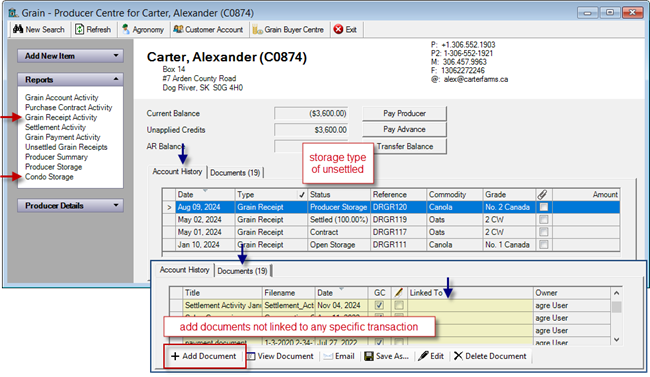Switch to upper Account History tab
Image resolution: width=650 pixels, height=377 pixels.
click(x=177, y=172)
